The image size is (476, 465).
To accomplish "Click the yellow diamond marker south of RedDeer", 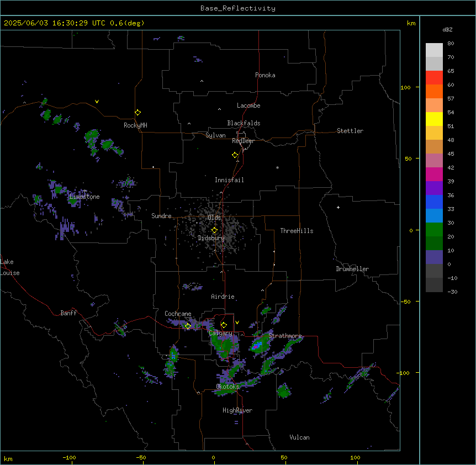I will coord(235,155).
